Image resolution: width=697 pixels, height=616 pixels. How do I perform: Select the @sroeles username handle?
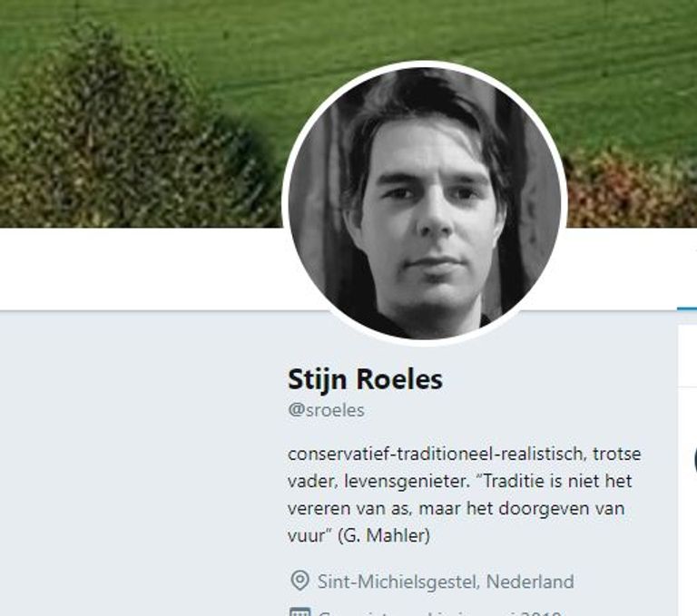[x=326, y=410]
